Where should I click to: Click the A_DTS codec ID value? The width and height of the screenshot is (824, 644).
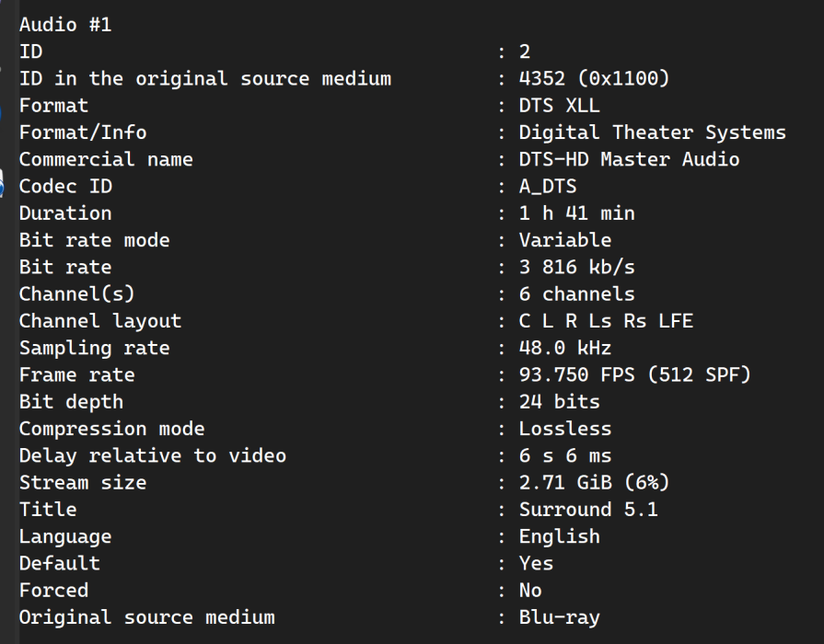tap(548, 187)
